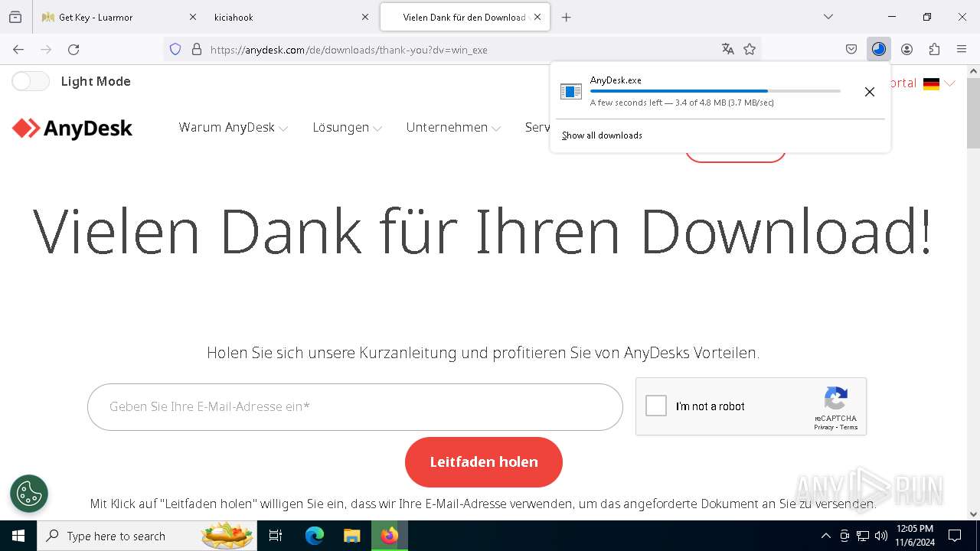The width and height of the screenshot is (980, 551).
Task: Launch Microsoft Edge from taskbar
Action: click(315, 536)
